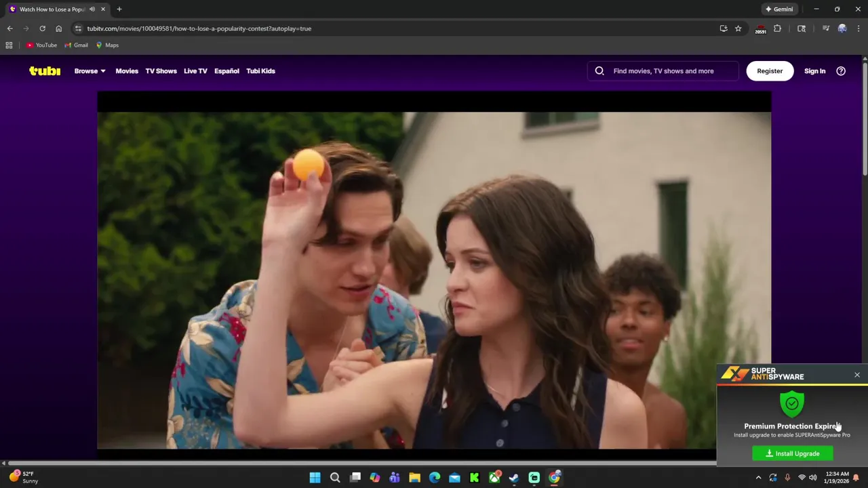Open the Xbox app on the taskbar
This screenshot has height=488, width=868.
click(x=494, y=478)
